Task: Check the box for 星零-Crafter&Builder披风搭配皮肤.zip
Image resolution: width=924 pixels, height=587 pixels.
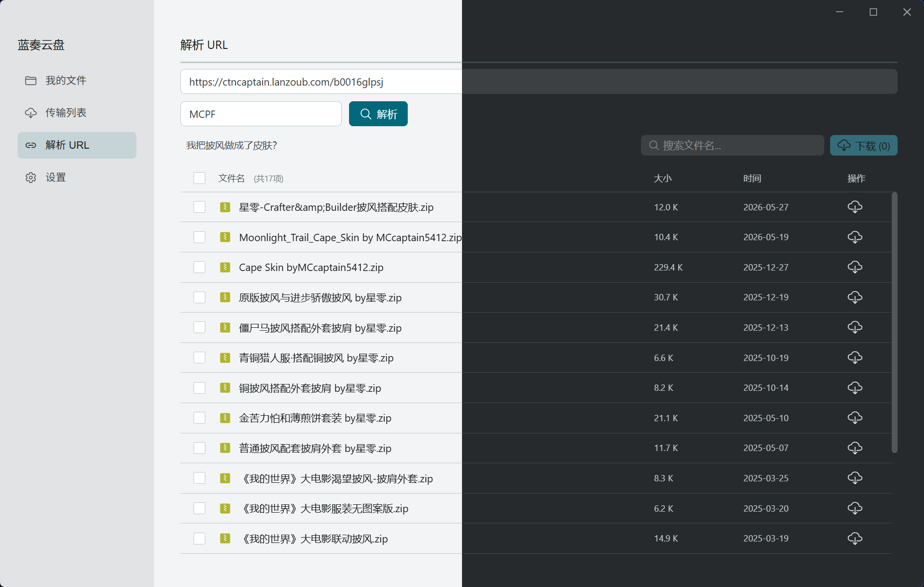Action: (x=199, y=207)
